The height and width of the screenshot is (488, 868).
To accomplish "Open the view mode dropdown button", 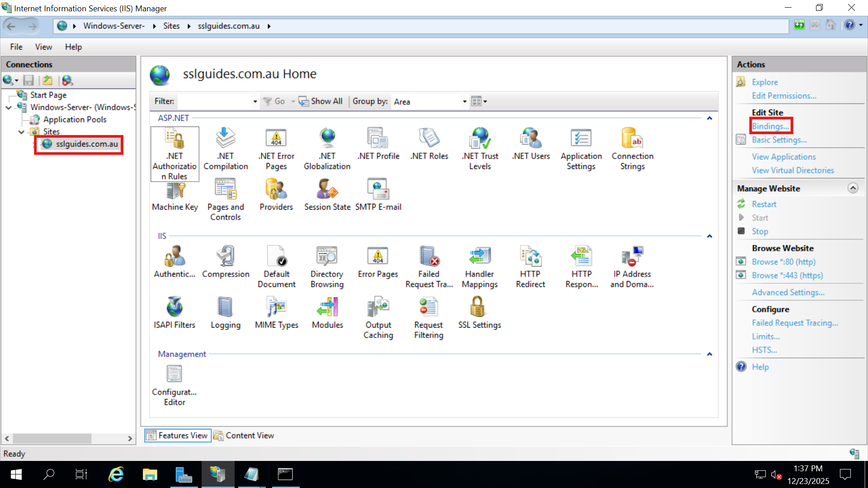I will pos(479,101).
